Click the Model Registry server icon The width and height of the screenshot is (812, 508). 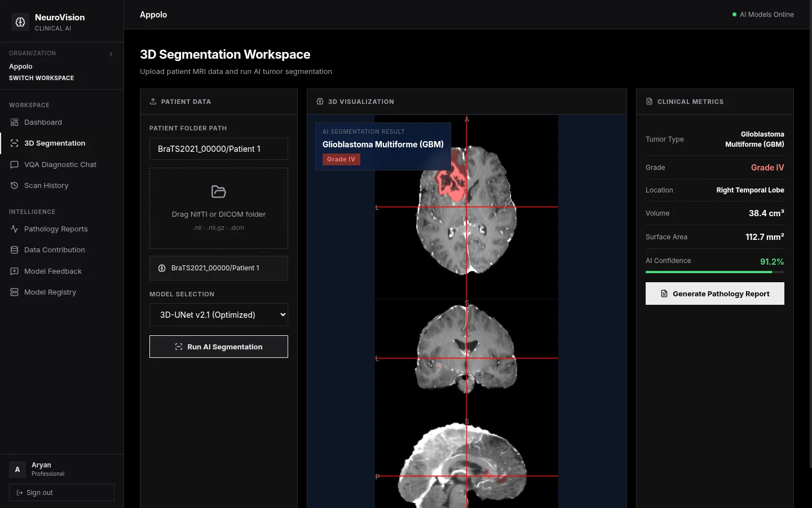click(15, 292)
